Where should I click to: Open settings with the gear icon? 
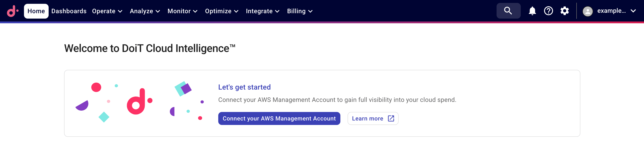click(x=564, y=11)
